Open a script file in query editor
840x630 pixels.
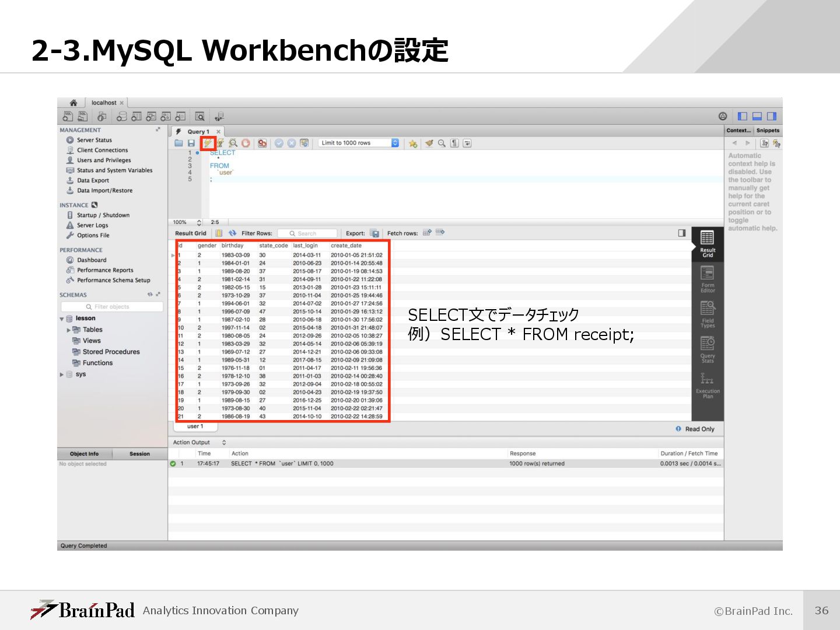(x=179, y=143)
